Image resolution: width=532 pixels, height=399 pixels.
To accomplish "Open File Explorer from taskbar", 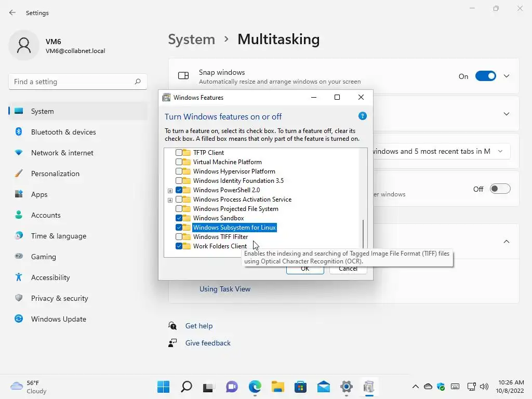I will 277,387.
